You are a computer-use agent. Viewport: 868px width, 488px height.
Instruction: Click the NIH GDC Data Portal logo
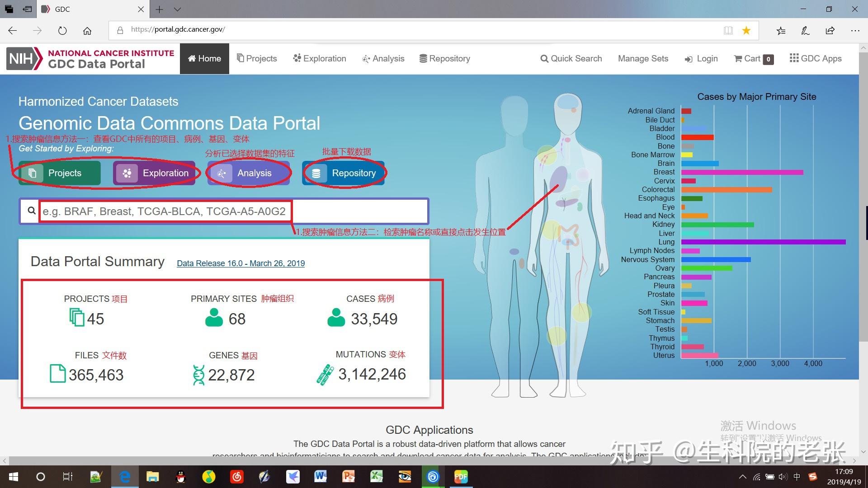coord(90,59)
